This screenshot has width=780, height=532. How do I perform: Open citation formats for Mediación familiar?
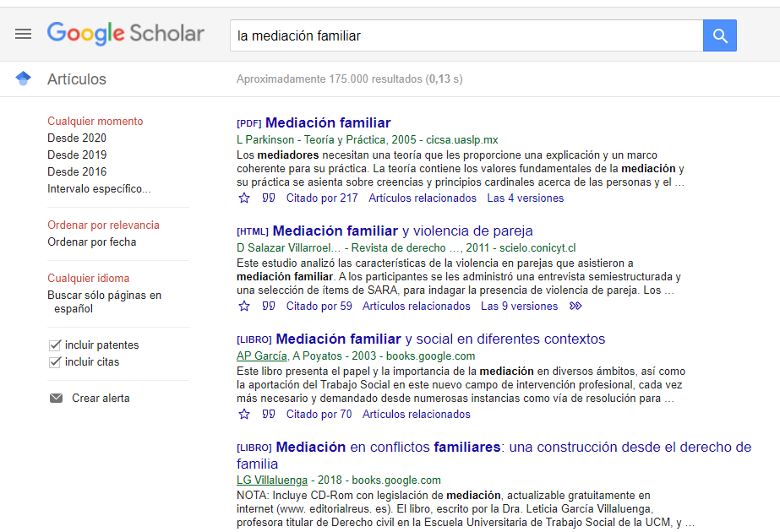[x=269, y=197]
